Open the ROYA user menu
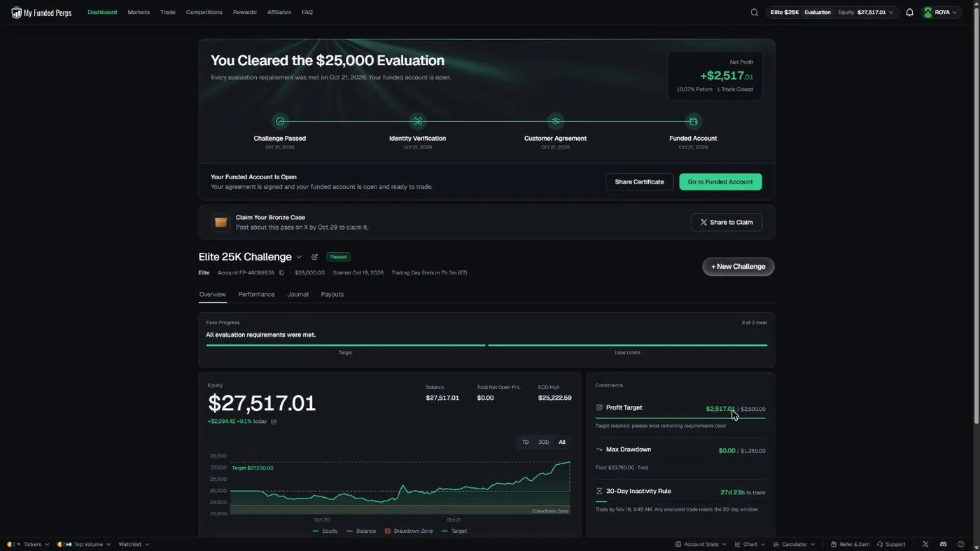Screen dimensions: 980x551 point(941,13)
